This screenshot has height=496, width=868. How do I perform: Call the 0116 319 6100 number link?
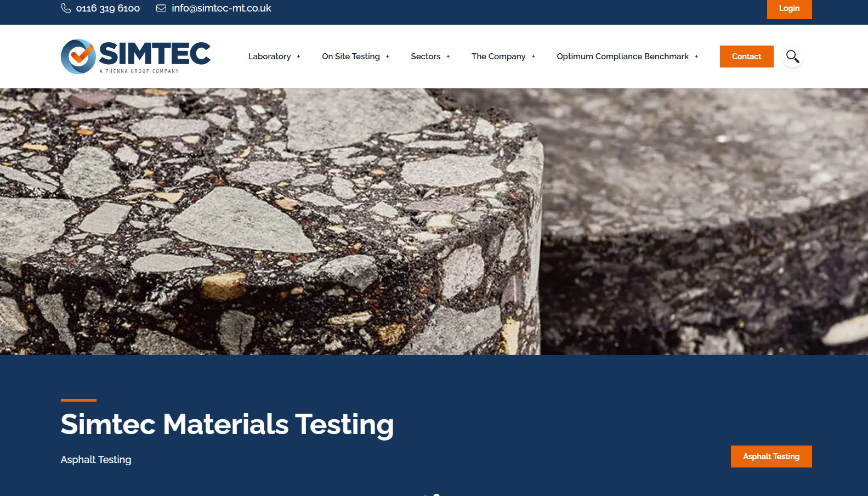(108, 8)
